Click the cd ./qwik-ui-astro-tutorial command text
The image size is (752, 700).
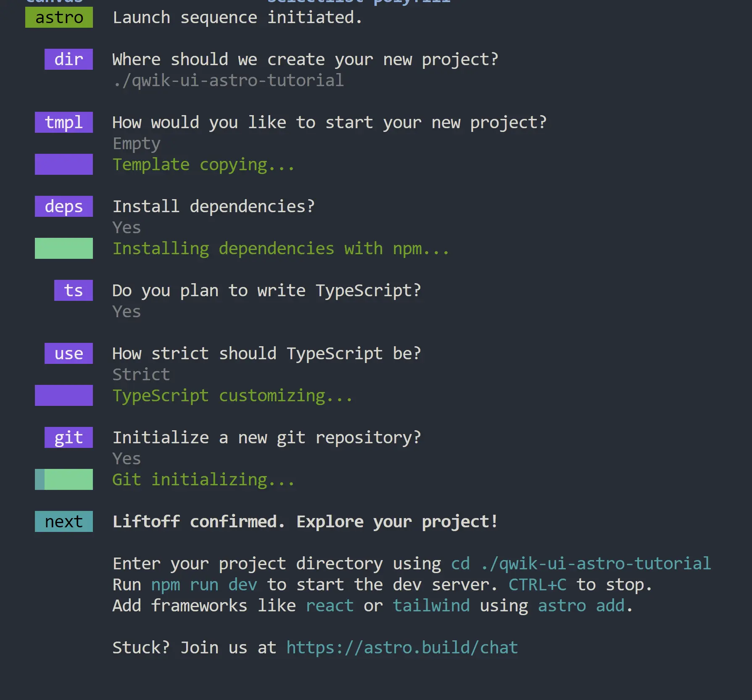pos(580,563)
